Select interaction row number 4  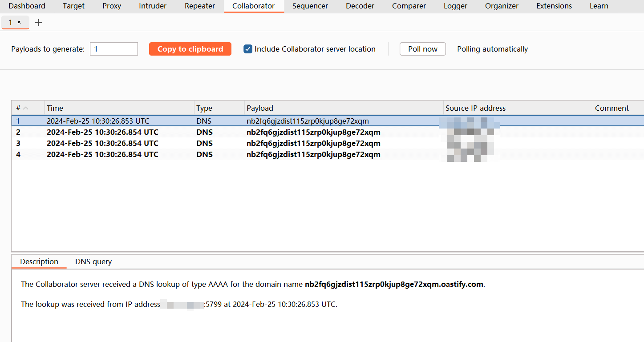pos(328,154)
